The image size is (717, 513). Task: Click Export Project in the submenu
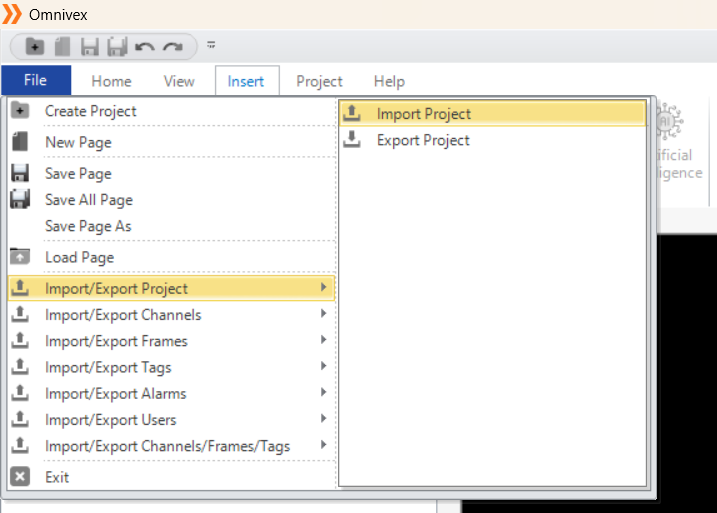(492, 140)
